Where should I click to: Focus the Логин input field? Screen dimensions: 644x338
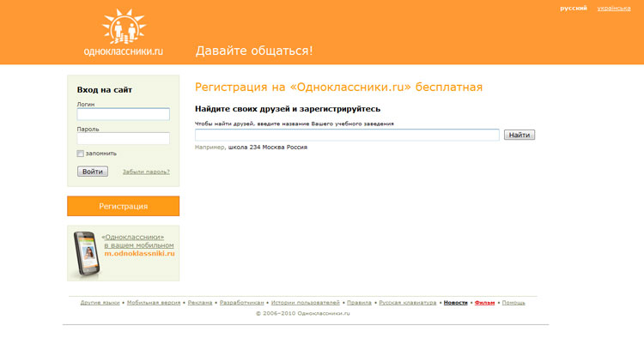(x=123, y=114)
